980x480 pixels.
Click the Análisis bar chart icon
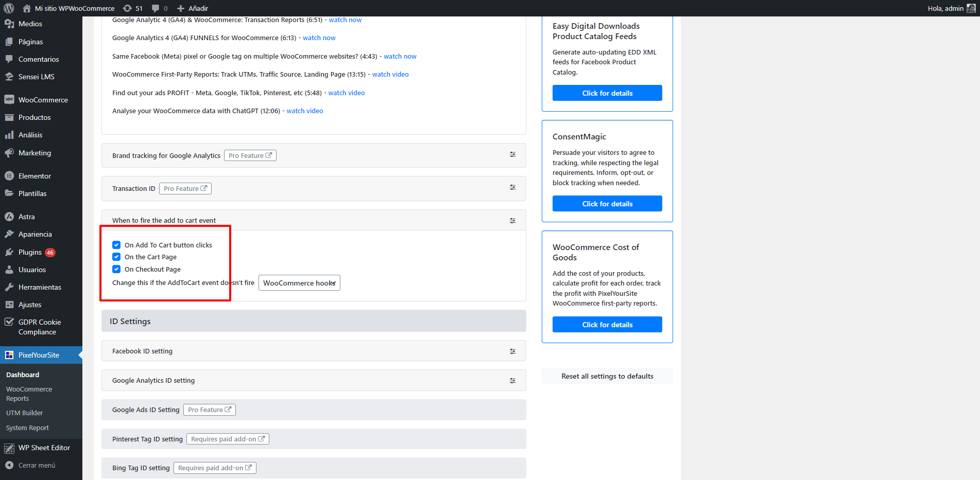pyautogui.click(x=9, y=135)
